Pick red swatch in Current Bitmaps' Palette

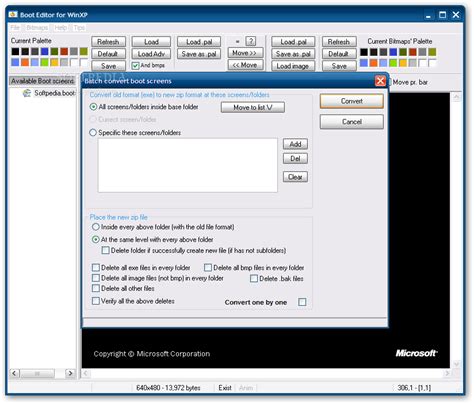[413, 52]
